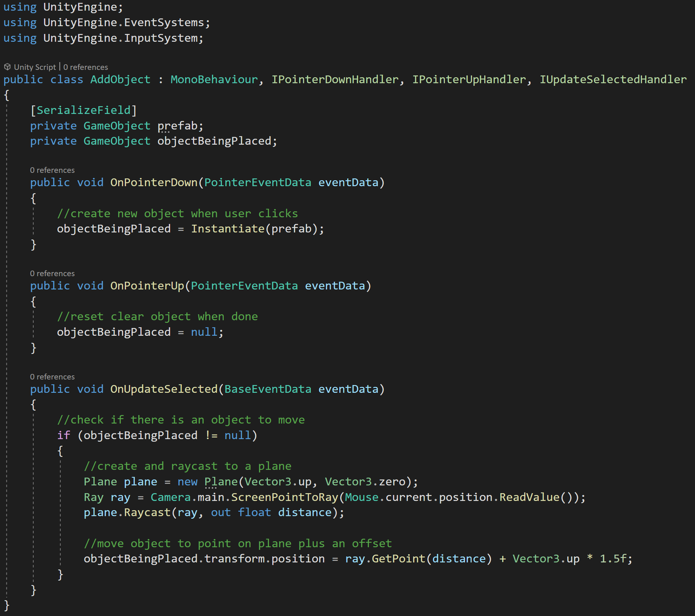Click the ray.GetPoint(distance) call
The width and height of the screenshot is (695, 616).
point(418,559)
